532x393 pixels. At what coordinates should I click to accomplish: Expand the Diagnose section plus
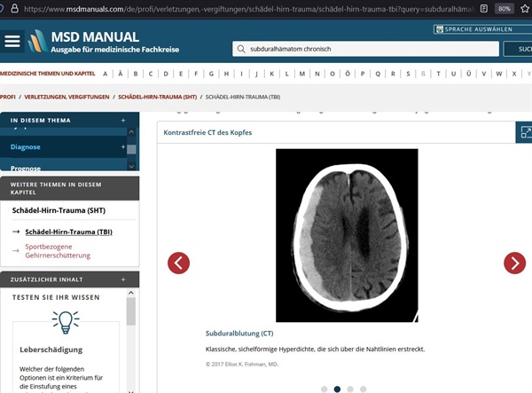[123, 146]
